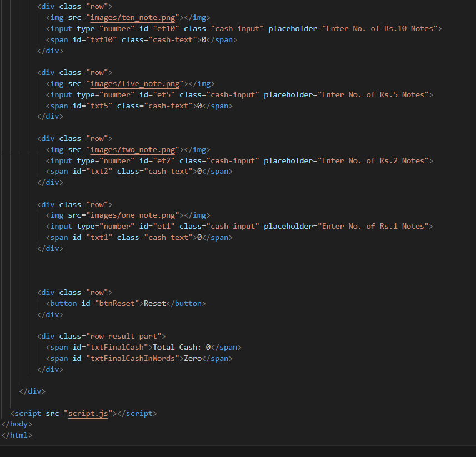Click the "Total Cash: 0" text
Viewport: 476px width, 457px height.
point(182,348)
